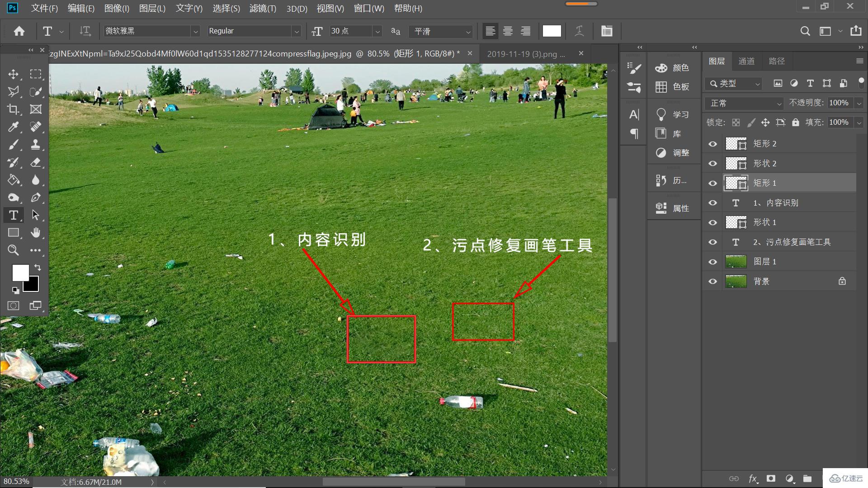This screenshot has width=868, height=488.
Task: Select the Path Selection tool
Action: [36, 215]
